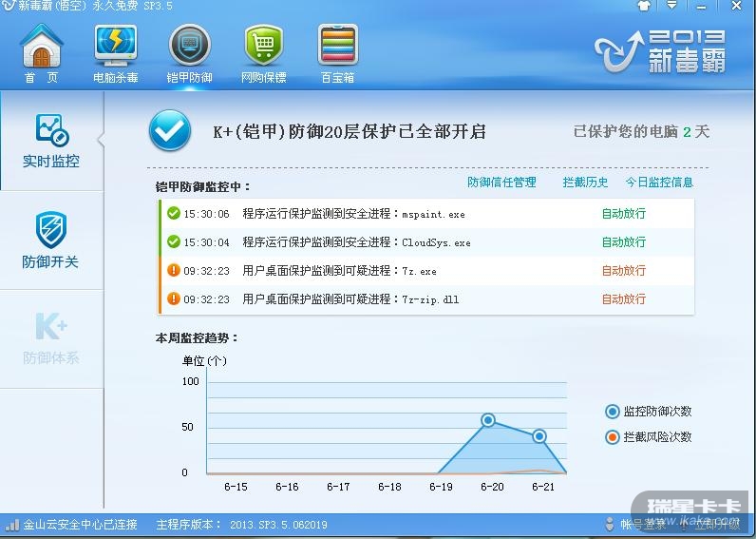Toggle the 拦截风险次数 legend marker
756x539 pixels.
[613, 436]
